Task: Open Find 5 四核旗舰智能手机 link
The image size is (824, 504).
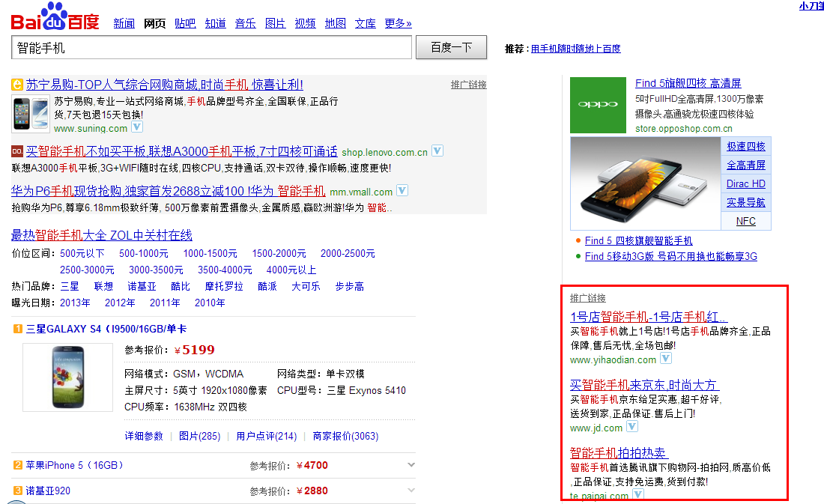Action: pyautogui.click(x=638, y=240)
